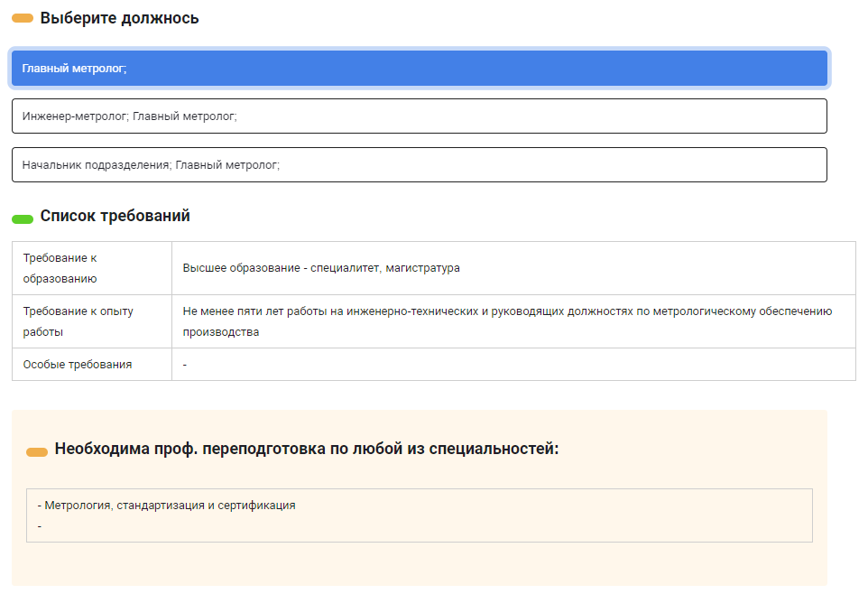Click orange marker beside 'Необходима проф. переподготовка'
Screen dimensions: 868x594
(37, 451)
